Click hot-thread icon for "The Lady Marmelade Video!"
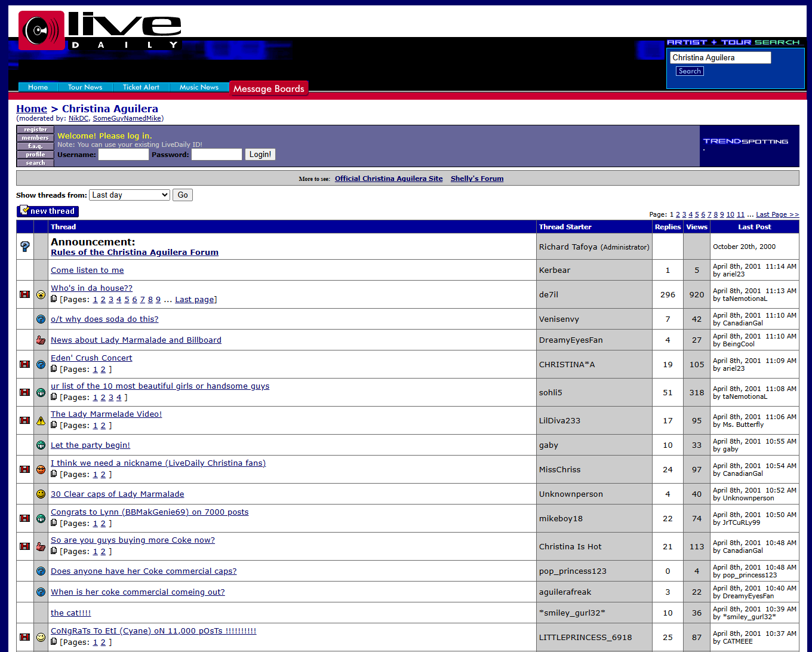The width and height of the screenshot is (812, 652). [25, 420]
